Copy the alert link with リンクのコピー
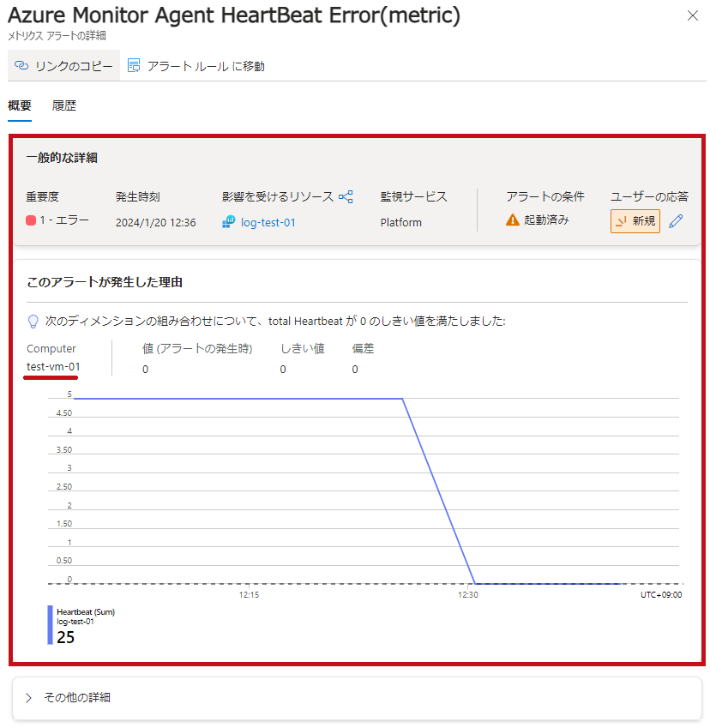 63,66
